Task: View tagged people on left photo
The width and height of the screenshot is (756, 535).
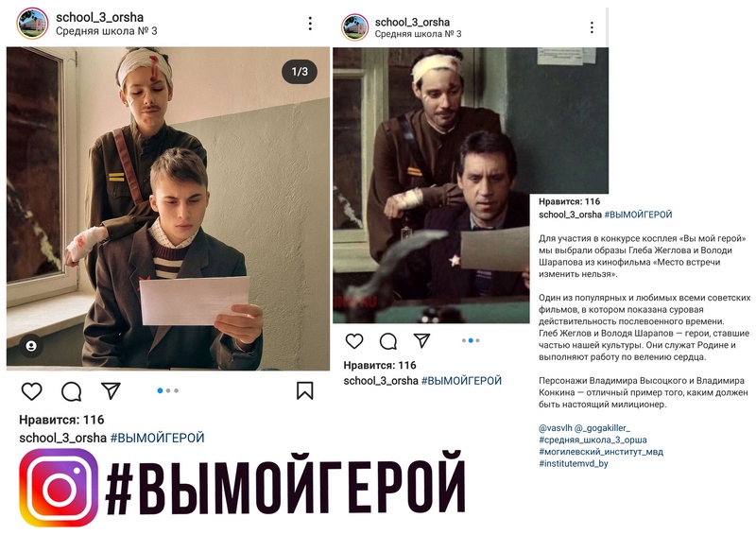Action: pos(31,346)
